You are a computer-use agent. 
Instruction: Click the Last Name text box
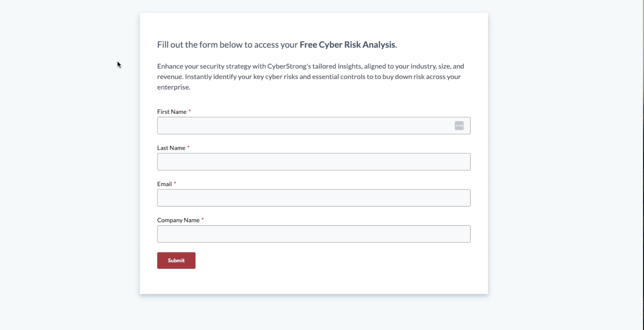[313, 162]
